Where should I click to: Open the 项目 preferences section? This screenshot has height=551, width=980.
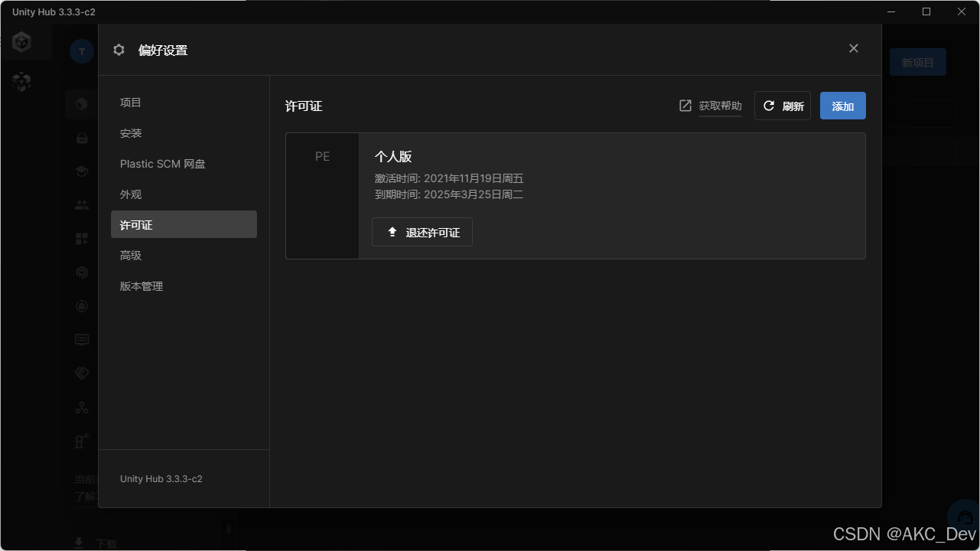click(x=184, y=103)
